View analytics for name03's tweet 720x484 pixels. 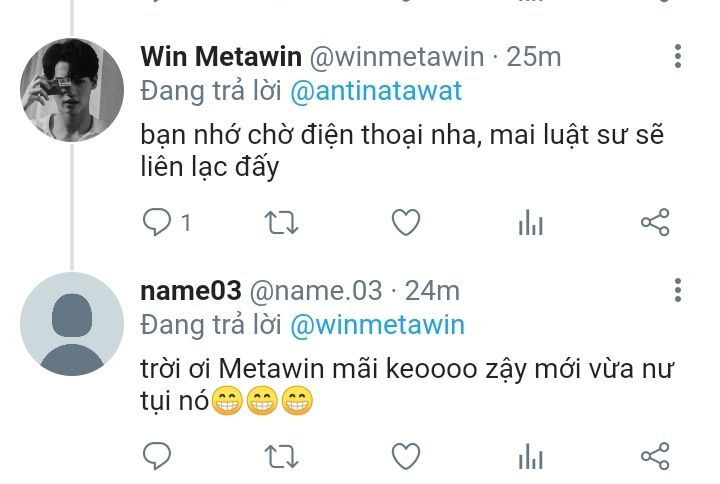tap(531, 456)
